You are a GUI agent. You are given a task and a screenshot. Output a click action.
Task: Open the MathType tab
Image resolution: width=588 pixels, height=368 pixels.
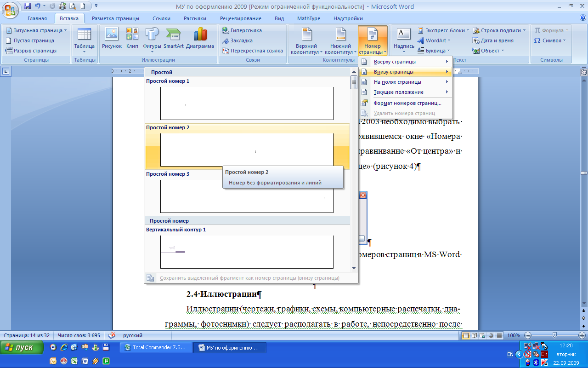pyautogui.click(x=308, y=18)
